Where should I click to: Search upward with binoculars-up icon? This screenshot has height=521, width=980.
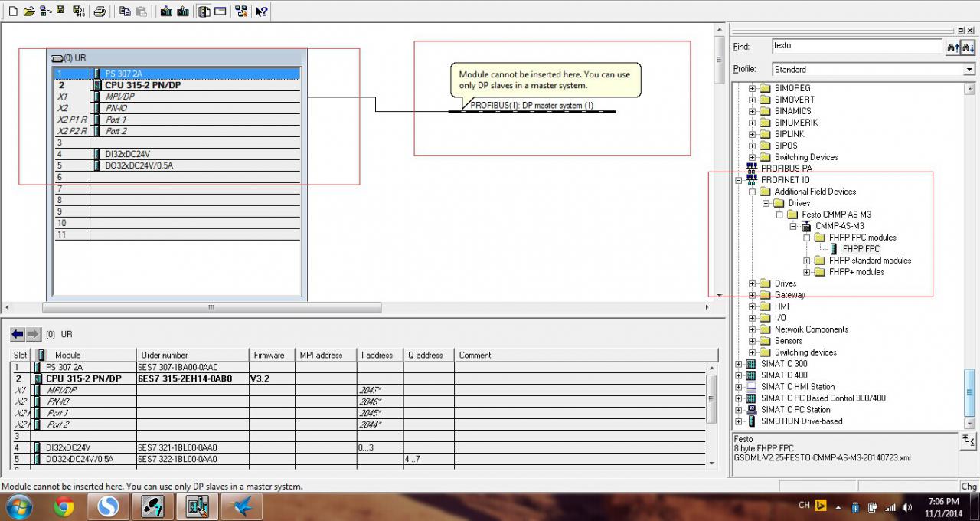point(953,48)
